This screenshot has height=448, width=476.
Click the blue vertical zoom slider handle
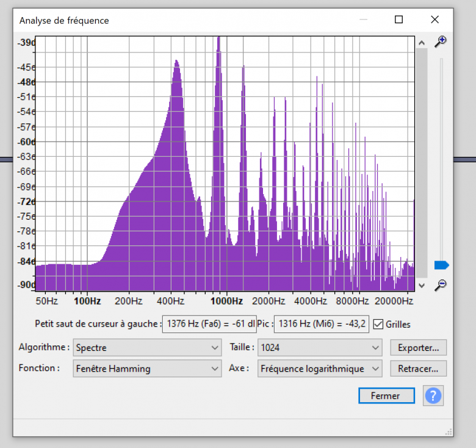441,265
